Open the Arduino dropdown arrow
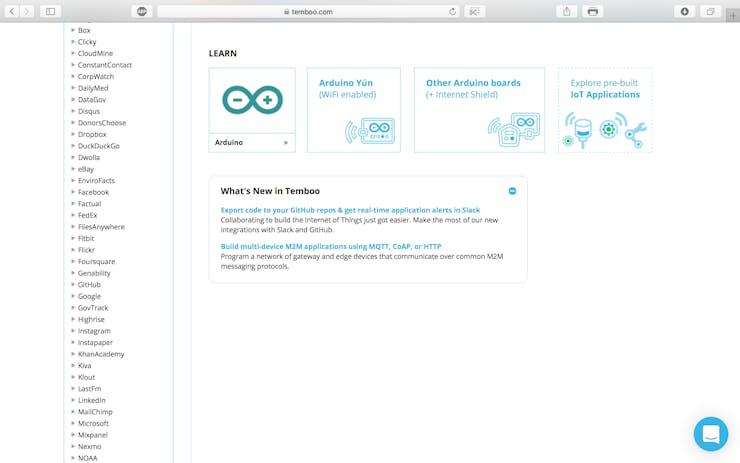This screenshot has width=740, height=463. 286,143
